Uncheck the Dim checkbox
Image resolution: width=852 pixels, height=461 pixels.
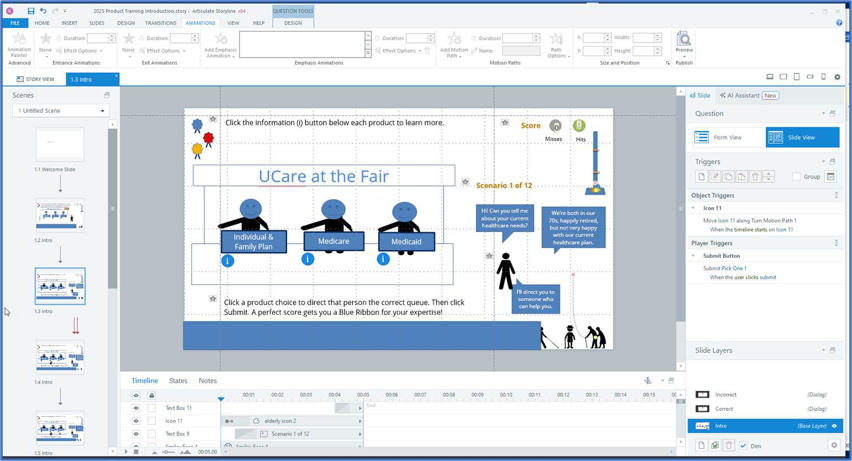[x=743, y=446]
